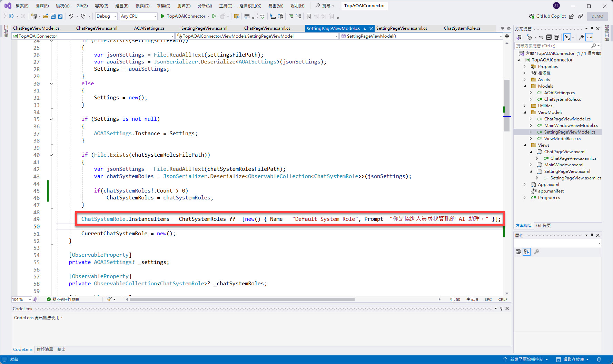
Task: Click Collapse All icon in Solution Explorer
Action: tap(549, 37)
